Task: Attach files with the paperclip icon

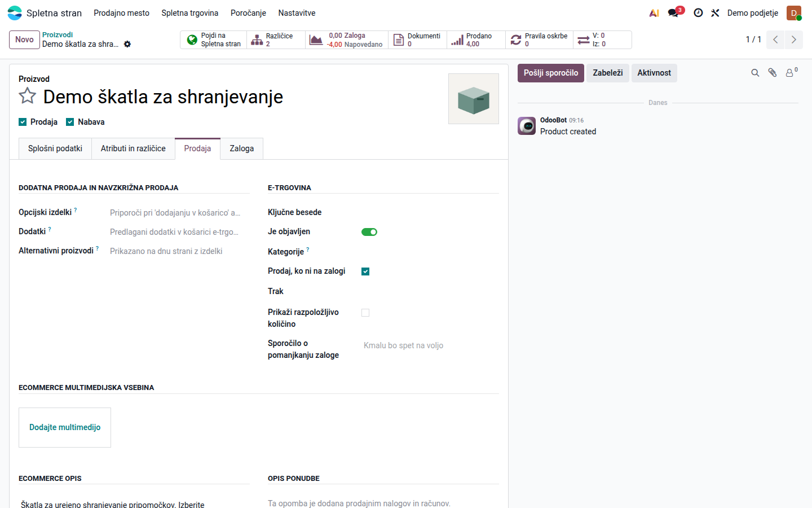Action: click(x=773, y=73)
